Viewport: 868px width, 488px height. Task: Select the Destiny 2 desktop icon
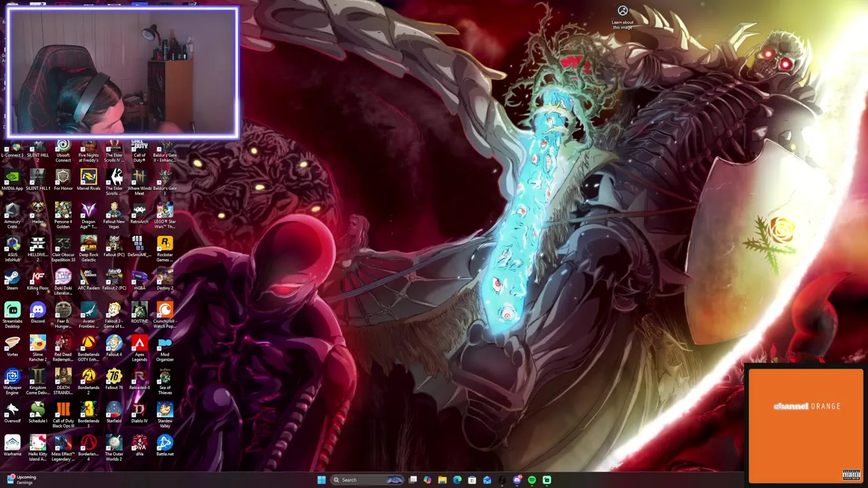pyautogui.click(x=165, y=280)
